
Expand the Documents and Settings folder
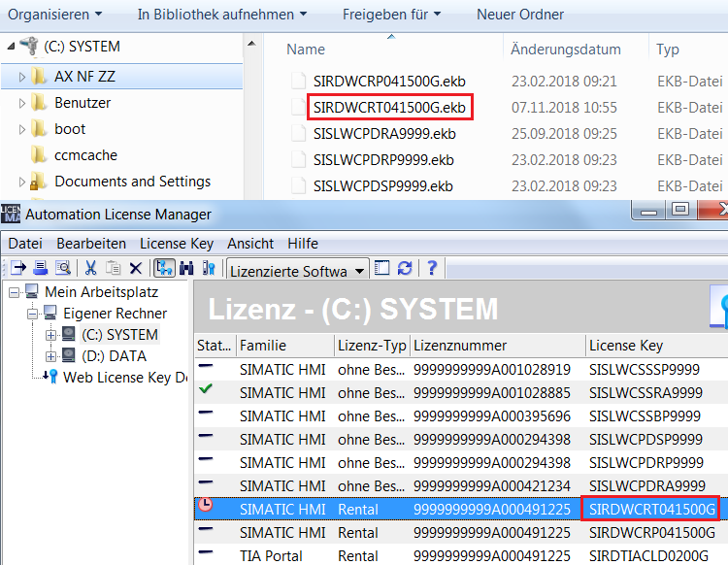(21, 182)
